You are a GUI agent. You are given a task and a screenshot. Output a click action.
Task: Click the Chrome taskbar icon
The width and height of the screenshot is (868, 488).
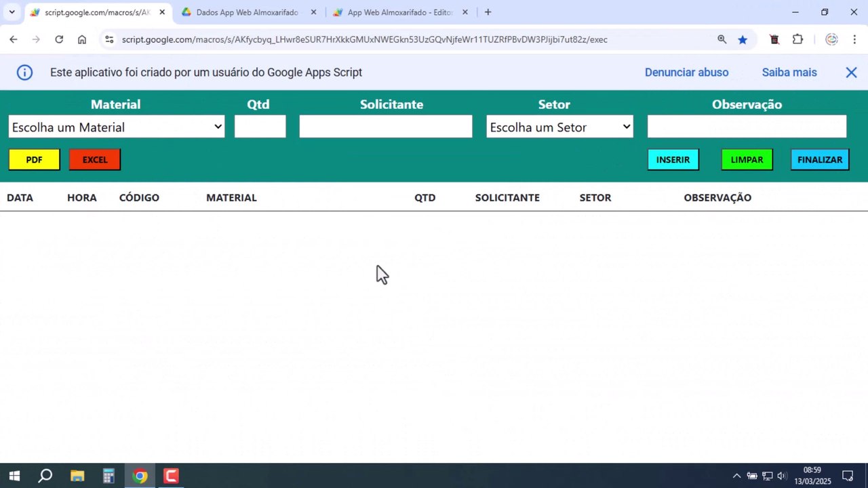(140, 476)
